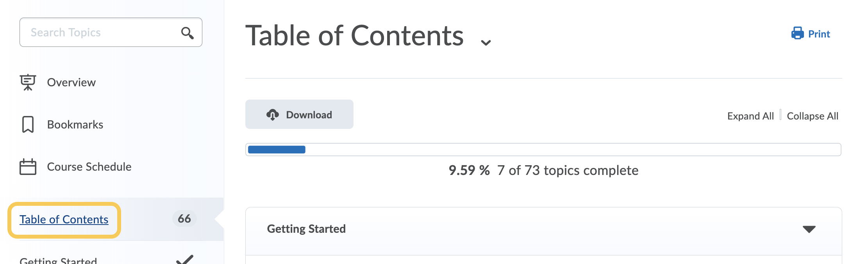Go to Bookmarks in the sidebar
Image resolution: width=868 pixels, height=264 pixels.
click(75, 125)
